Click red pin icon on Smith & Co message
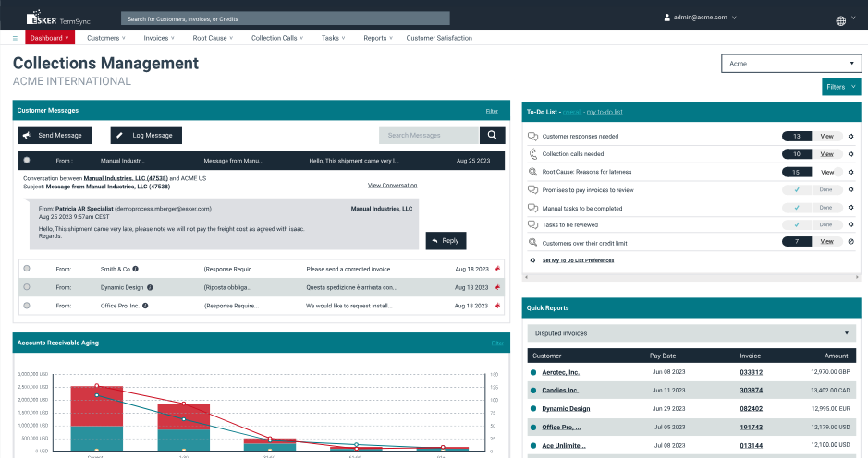 pyautogui.click(x=497, y=269)
